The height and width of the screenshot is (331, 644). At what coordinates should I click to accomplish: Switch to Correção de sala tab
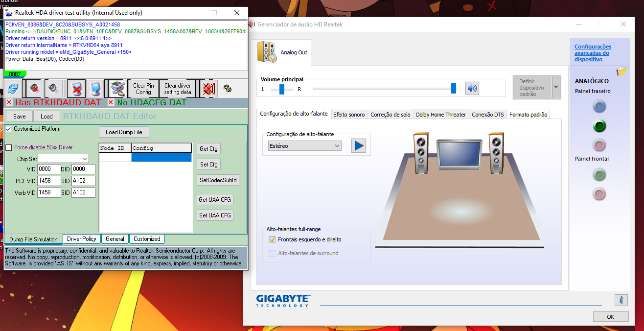390,115
